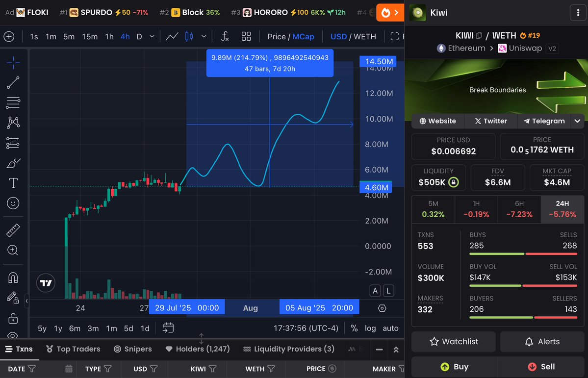Switch to line chart style
Image resolution: width=588 pixels, height=378 pixels.
coord(172,37)
